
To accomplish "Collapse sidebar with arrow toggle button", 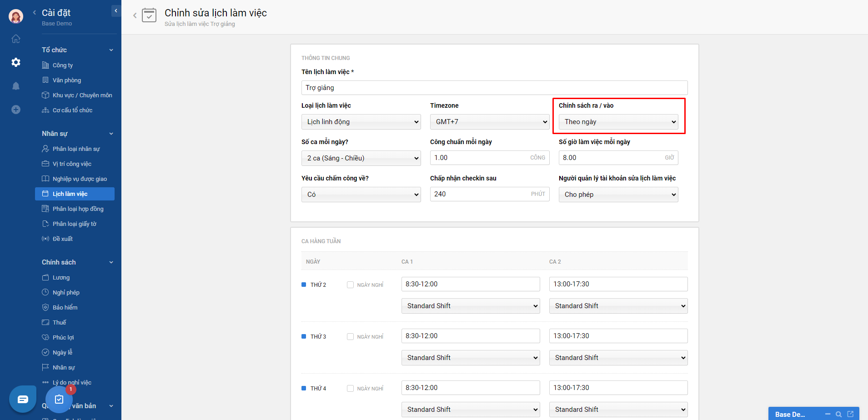I will click(116, 11).
